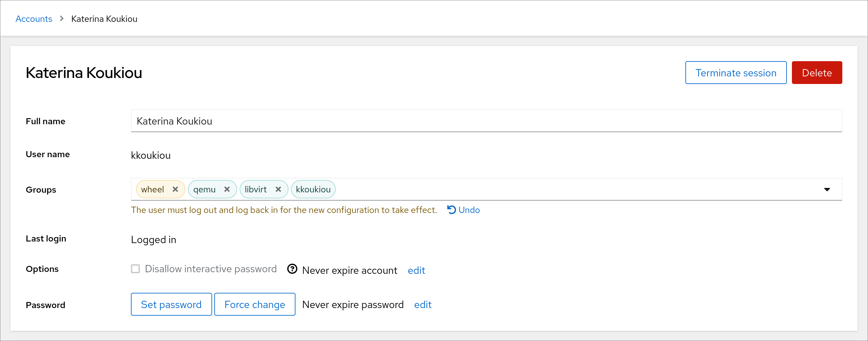868x341 pixels.
Task: Remove the wheel group chip
Action: (x=175, y=190)
